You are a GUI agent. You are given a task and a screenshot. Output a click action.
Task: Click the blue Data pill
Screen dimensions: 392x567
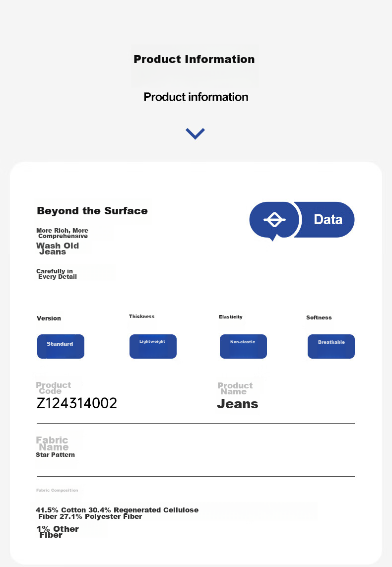[325, 219]
